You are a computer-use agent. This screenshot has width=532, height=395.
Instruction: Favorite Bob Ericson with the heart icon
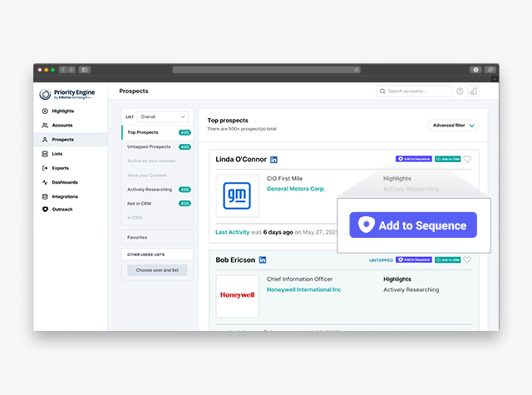[x=467, y=259]
